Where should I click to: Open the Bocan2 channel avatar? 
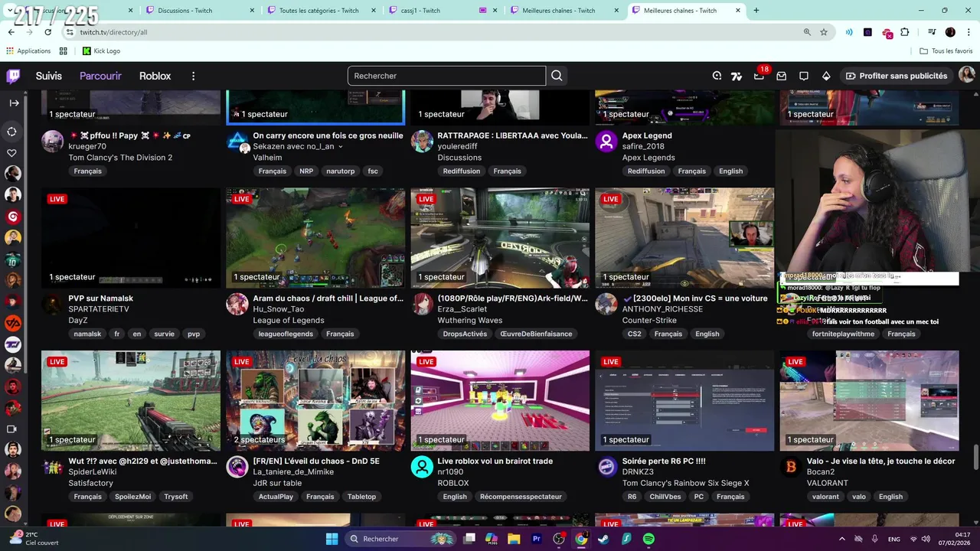791,467
